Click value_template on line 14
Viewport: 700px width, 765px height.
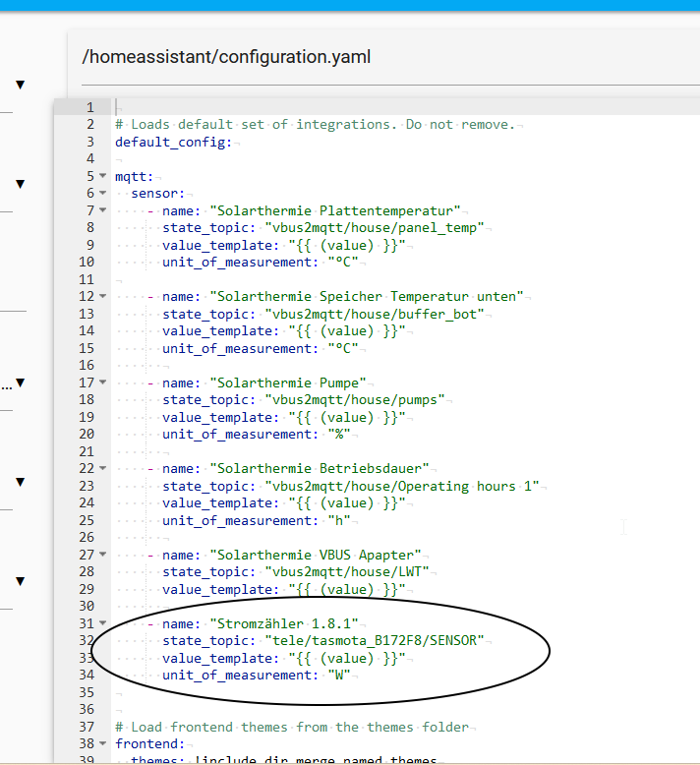coord(284,330)
